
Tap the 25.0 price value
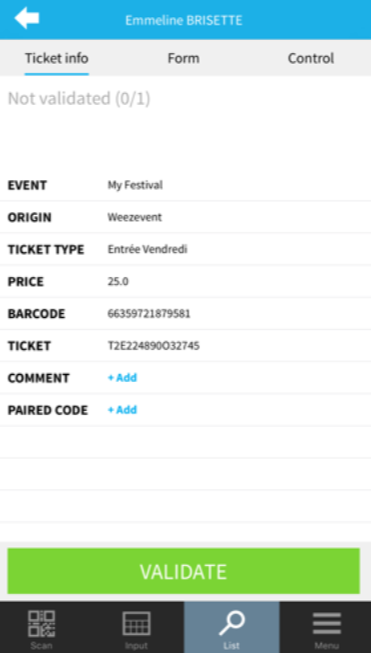pos(118,282)
